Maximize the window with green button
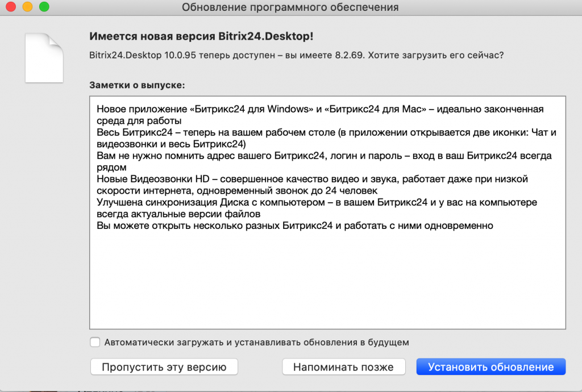582x392 pixels. click(44, 7)
